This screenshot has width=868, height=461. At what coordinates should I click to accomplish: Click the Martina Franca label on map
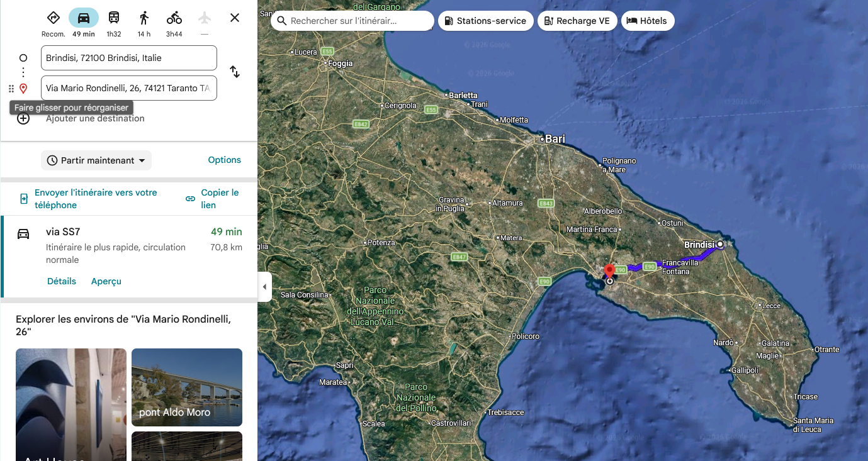click(x=592, y=230)
